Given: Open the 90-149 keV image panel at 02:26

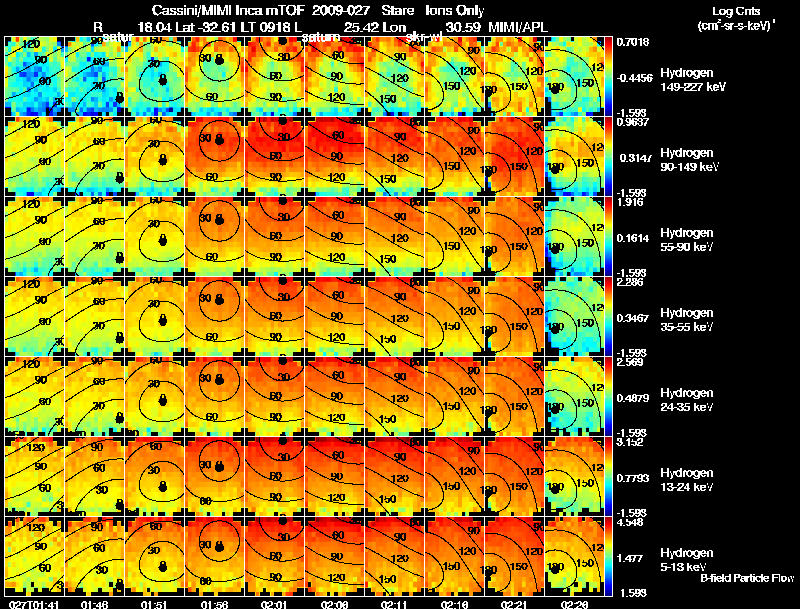Looking at the screenshot, I should click(x=574, y=156).
